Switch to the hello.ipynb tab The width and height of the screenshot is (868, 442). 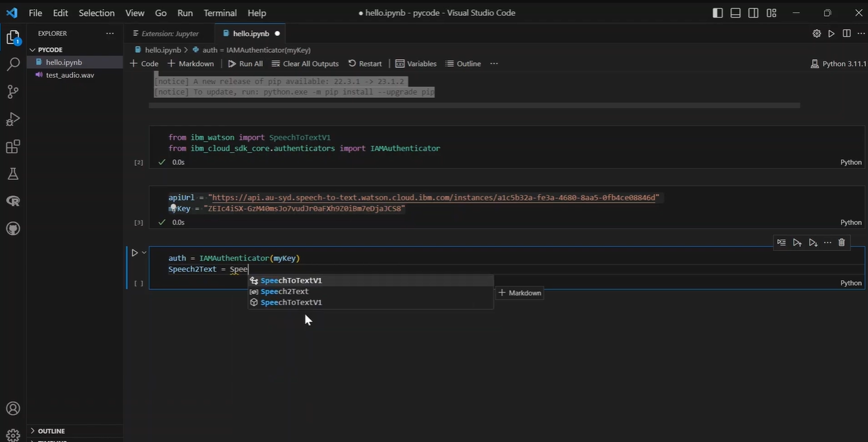251,33
